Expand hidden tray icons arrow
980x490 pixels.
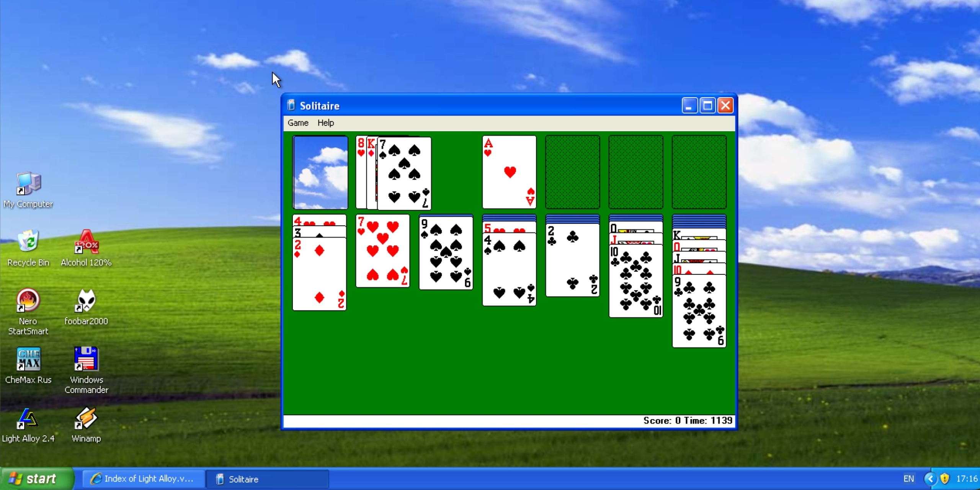pyautogui.click(x=930, y=479)
